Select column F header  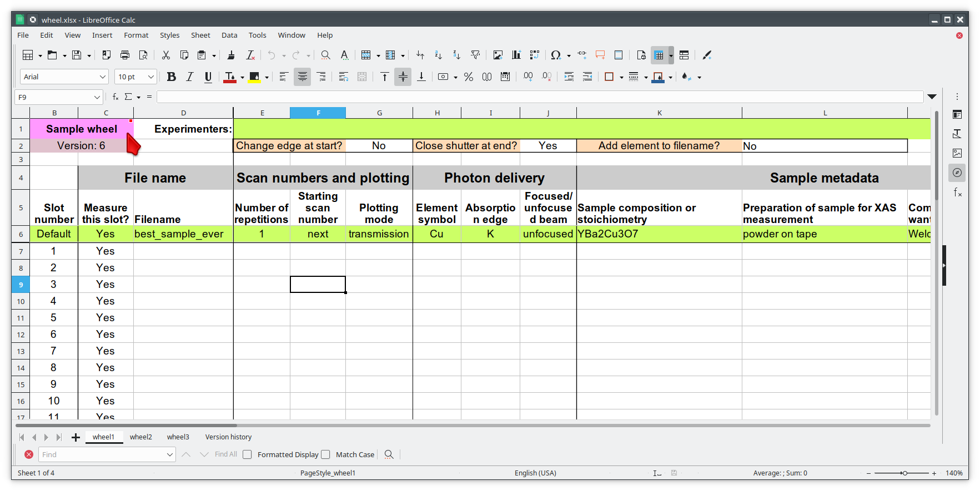(318, 113)
